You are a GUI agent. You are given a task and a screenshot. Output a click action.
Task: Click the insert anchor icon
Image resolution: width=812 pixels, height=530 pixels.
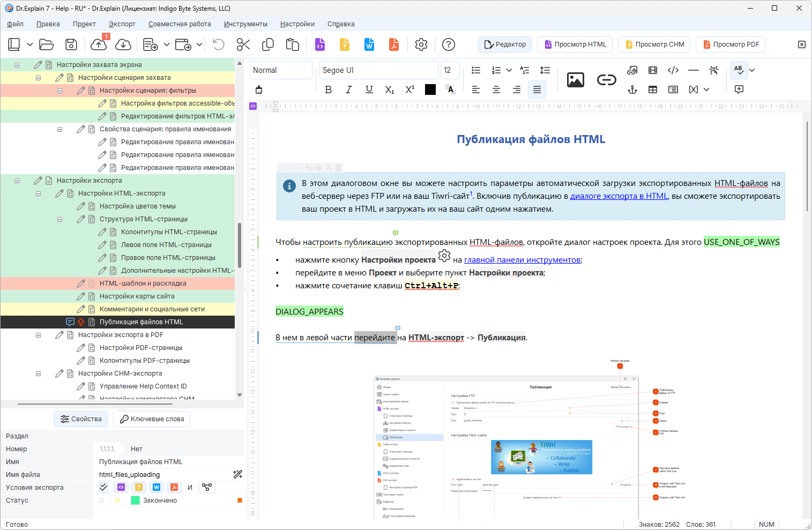(632, 89)
